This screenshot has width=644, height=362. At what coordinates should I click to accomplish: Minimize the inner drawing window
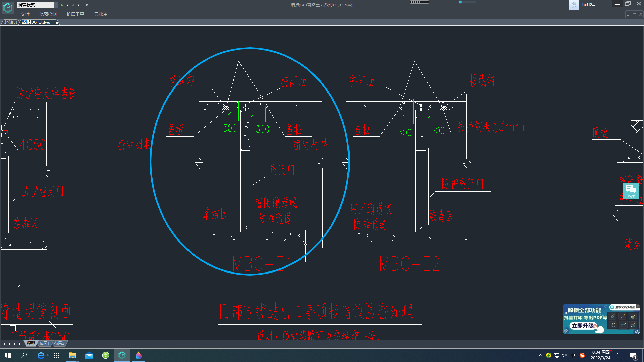[628, 14]
